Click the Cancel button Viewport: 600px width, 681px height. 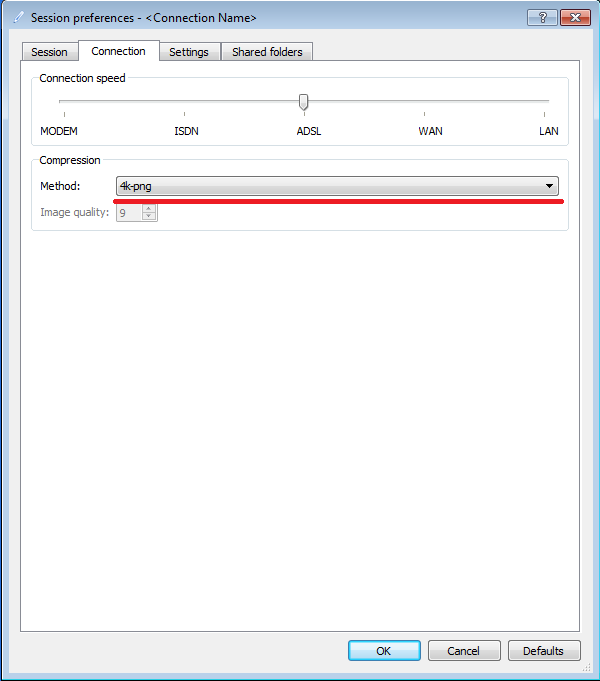point(464,651)
